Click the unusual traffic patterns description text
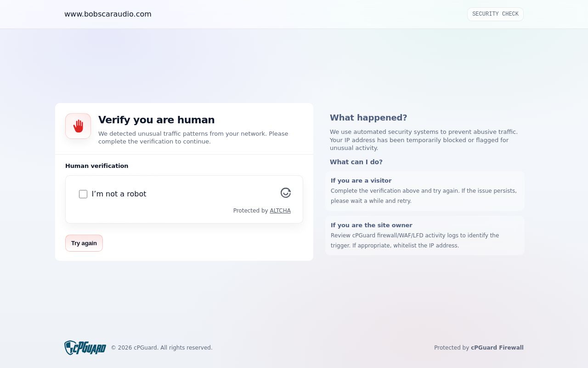 coord(193,138)
